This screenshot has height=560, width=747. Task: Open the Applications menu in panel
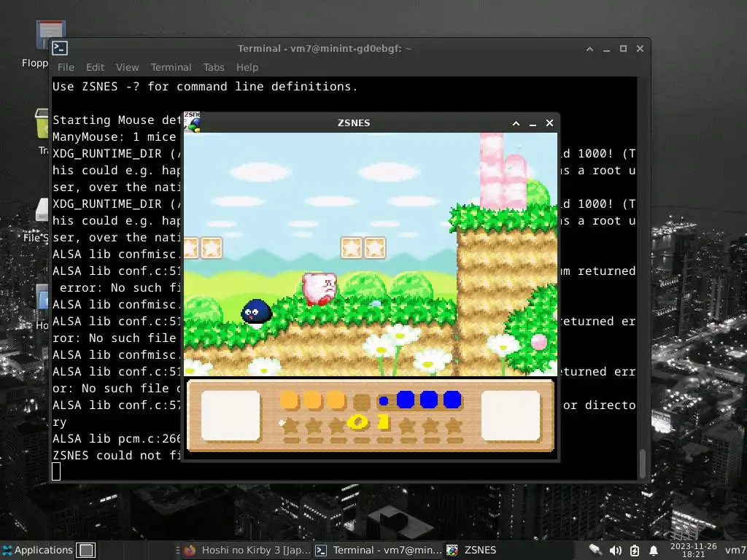pyautogui.click(x=37, y=550)
